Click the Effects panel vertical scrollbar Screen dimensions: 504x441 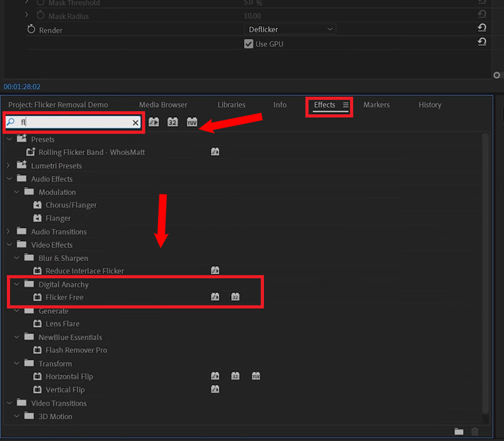[484, 277]
